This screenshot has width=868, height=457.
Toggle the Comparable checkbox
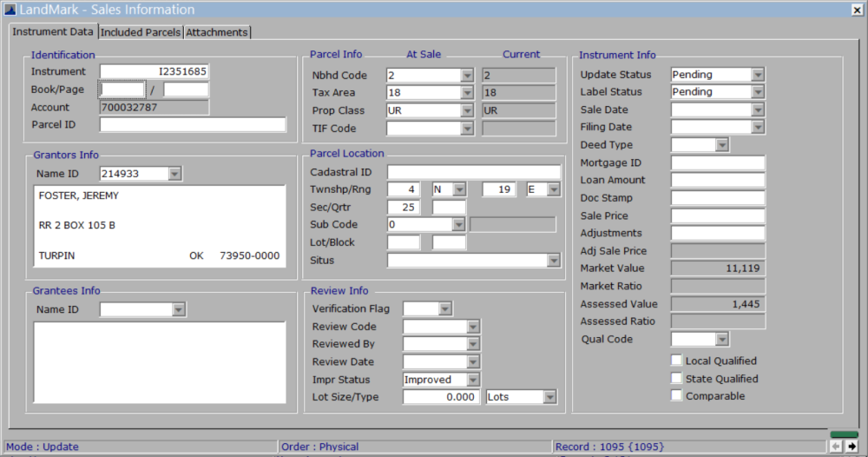point(677,396)
